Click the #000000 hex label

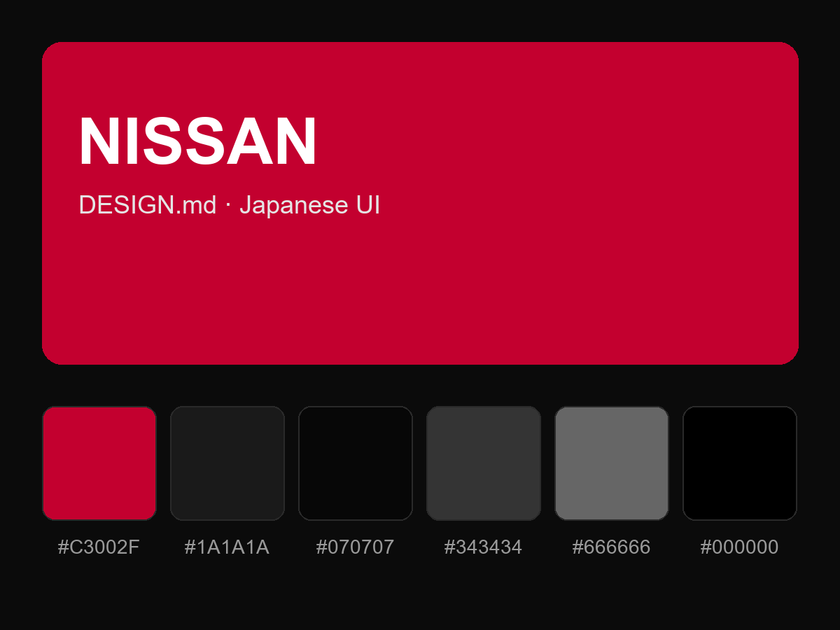(740, 547)
